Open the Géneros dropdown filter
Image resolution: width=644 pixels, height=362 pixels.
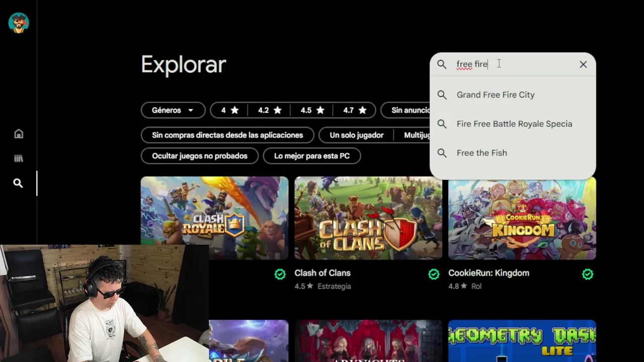tap(173, 110)
